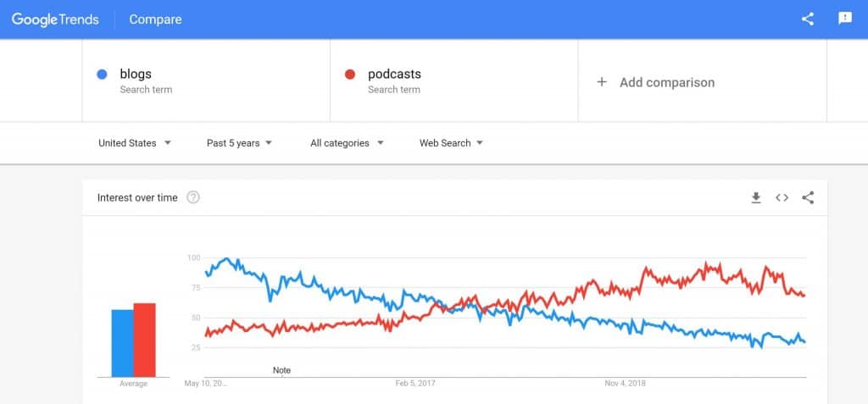
Task: Download the Interest over time chart data
Action: click(x=756, y=197)
